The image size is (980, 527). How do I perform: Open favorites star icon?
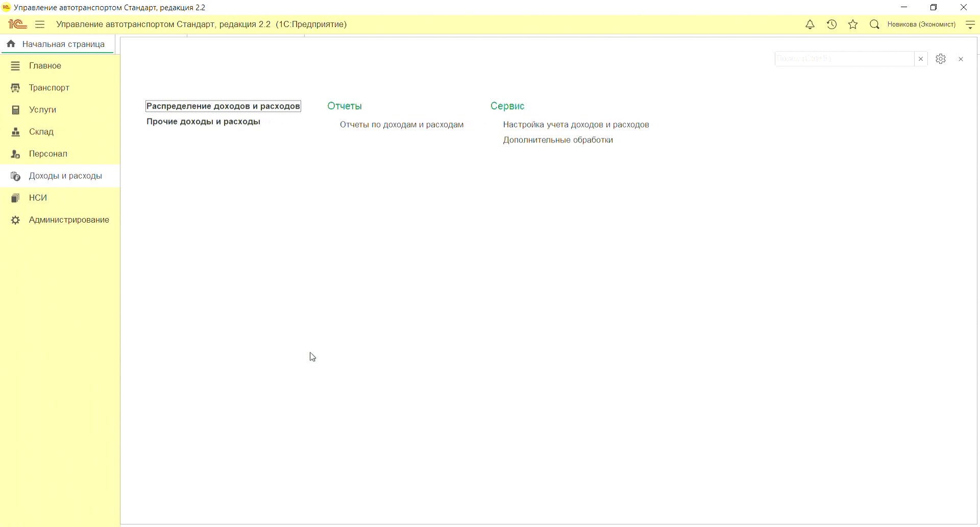[853, 25]
